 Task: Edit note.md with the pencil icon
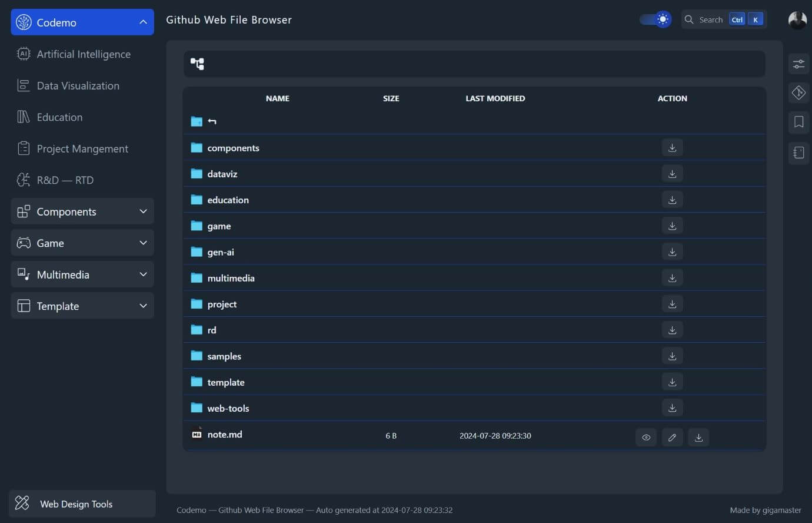tap(672, 437)
